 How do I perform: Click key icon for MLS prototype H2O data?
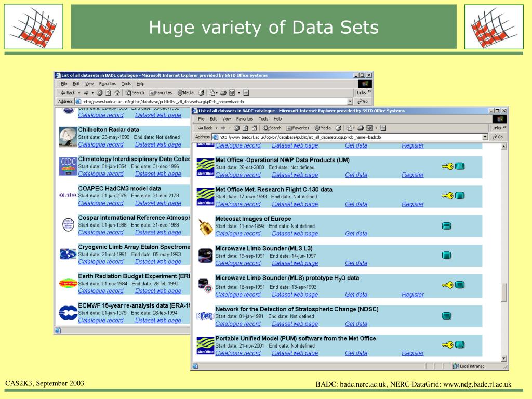tap(447, 285)
